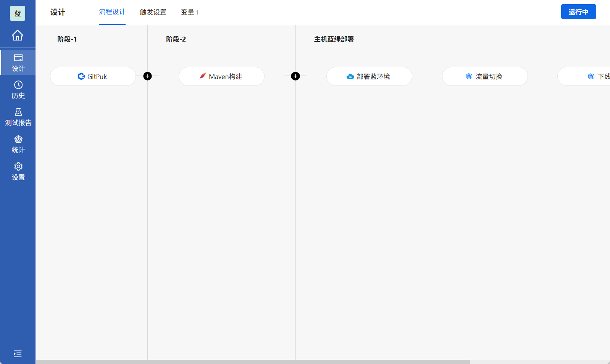Click the 主机蓝绿部署 stage title
The image size is (610, 364).
(x=334, y=39)
